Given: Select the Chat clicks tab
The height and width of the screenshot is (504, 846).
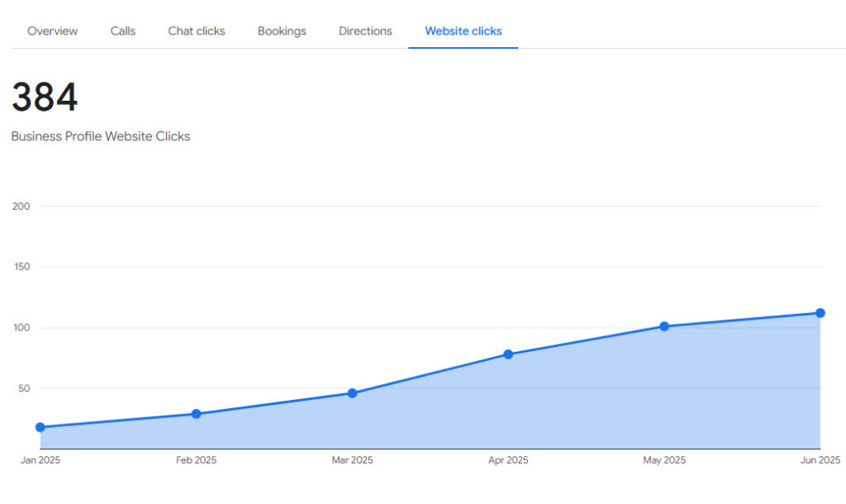Looking at the screenshot, I should tap(197, 31).
